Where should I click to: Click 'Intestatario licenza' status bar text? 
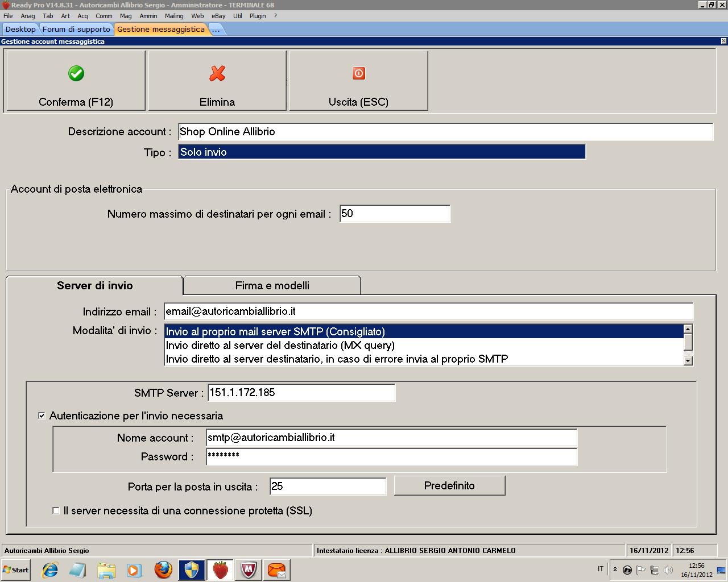pos(416,550)
